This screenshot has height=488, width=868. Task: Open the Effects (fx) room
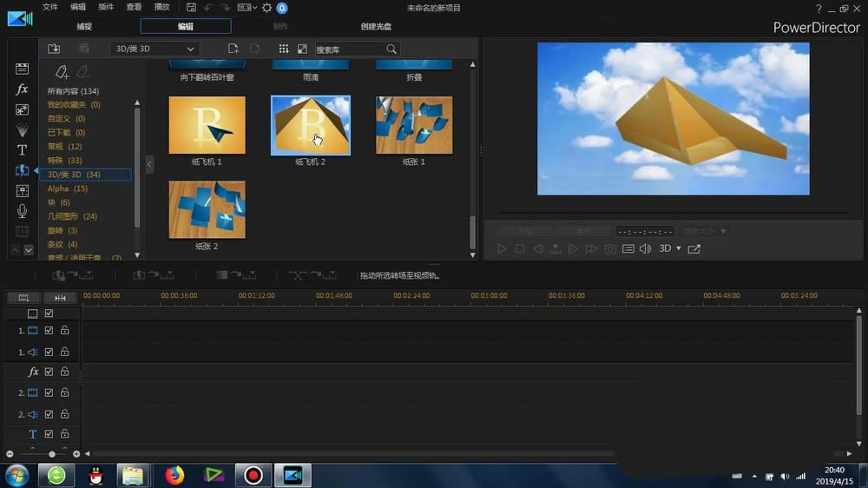[x=23, y=89]
